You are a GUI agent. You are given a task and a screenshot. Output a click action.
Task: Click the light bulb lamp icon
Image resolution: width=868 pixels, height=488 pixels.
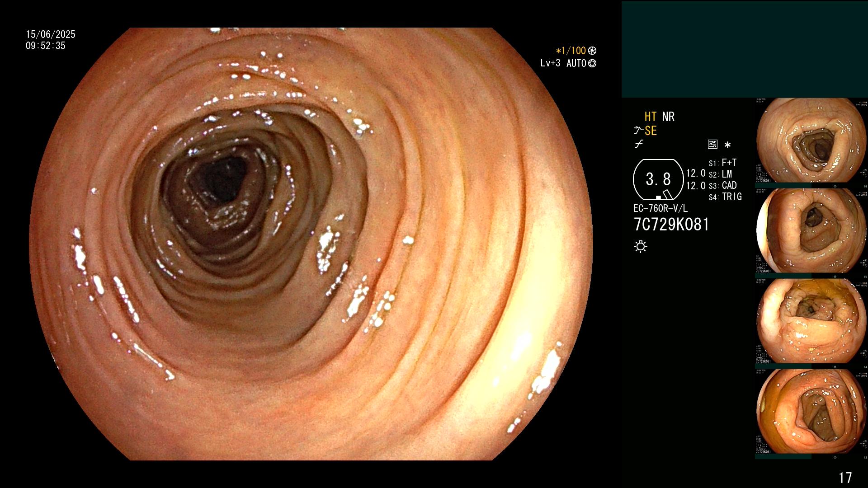[641, 246]
